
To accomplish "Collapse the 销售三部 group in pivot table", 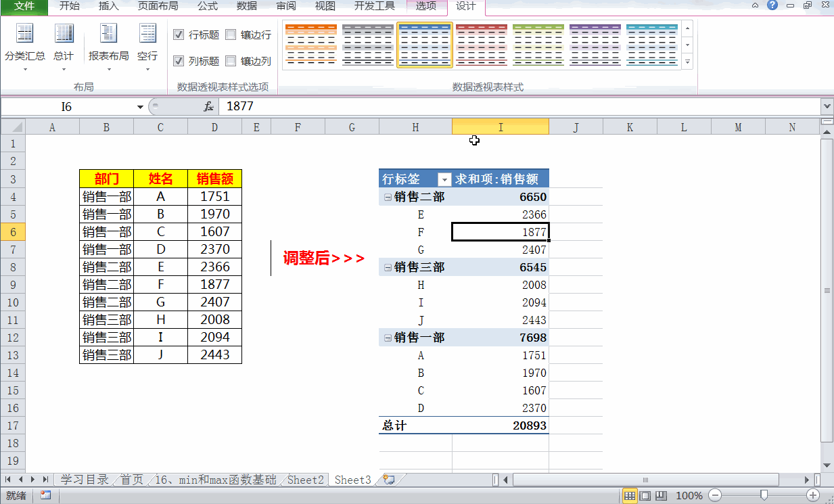I will pyautogui.click(x=388, y=267).
